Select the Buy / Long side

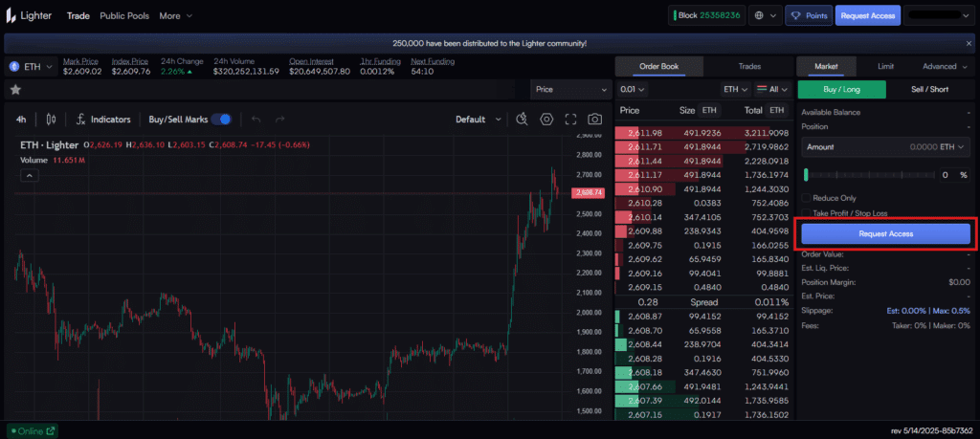click(842, 89)
